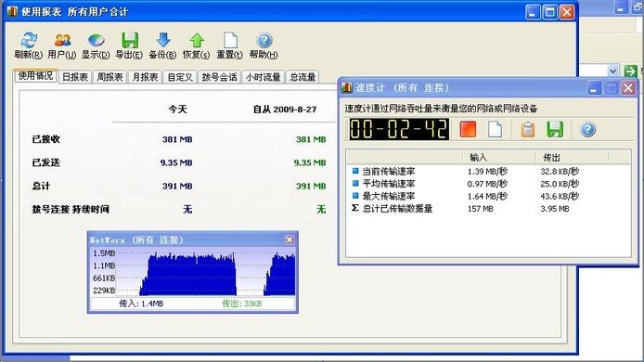The image size is (644, 362).
Task: Click the Export (导出) floppy icon
Action: pos(129,40)
